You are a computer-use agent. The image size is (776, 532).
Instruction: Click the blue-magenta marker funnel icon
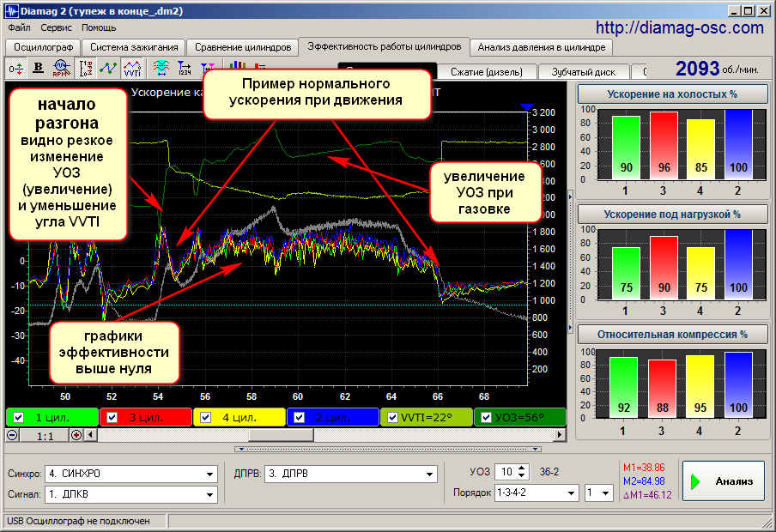click(x=208, y=67)
